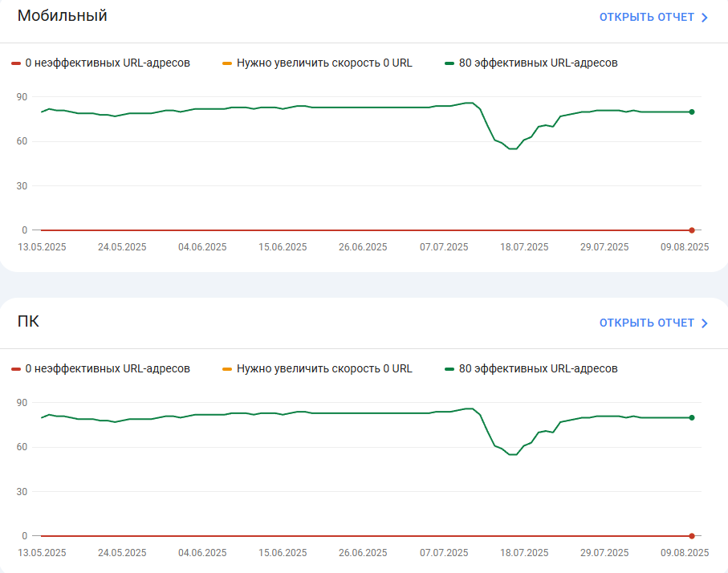
Task: Toggle red ineffective URLs legend in PC chart
Action: point(101,368)
